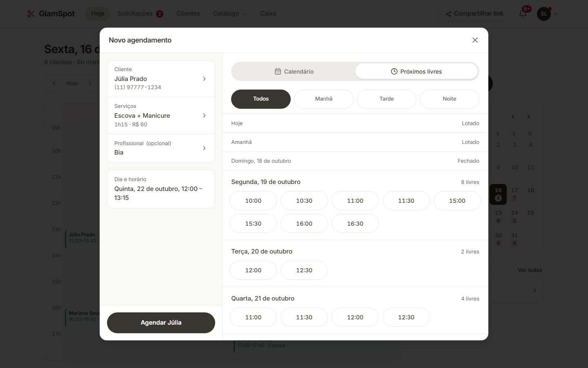Click Hoje button in date navigator
Screen dimensions: 588x368
(x=72, y=83)
